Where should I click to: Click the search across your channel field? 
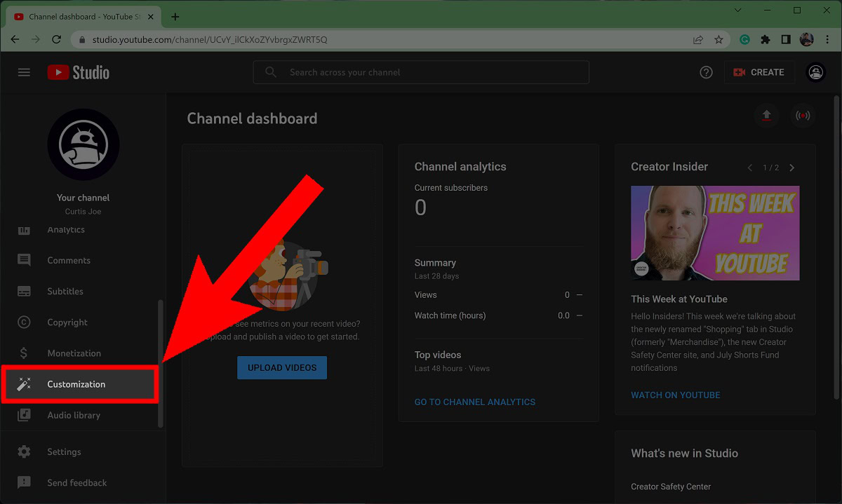point(421,72)
